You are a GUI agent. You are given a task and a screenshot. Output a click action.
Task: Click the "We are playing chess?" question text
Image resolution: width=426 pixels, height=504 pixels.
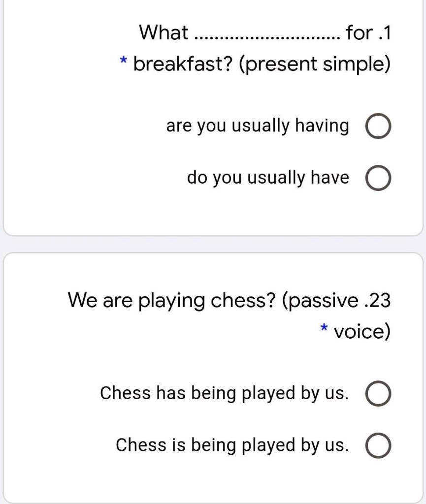click(x=172, y=301)
